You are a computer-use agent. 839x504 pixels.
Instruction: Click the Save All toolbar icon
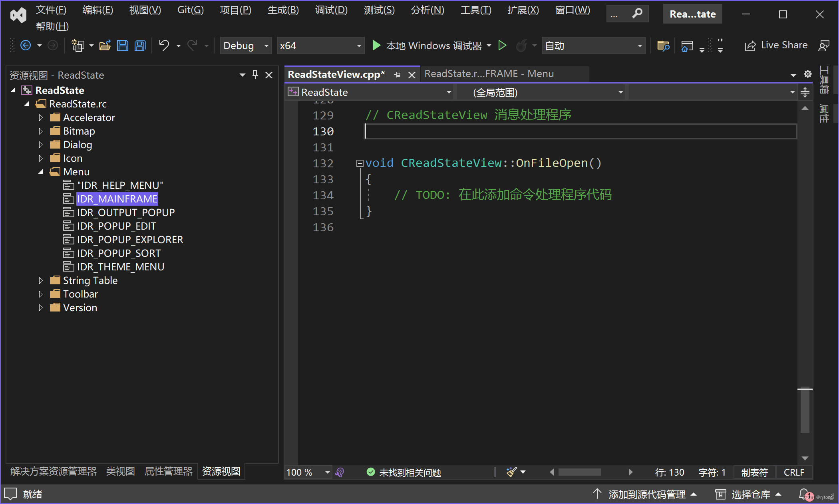(140, 46)
